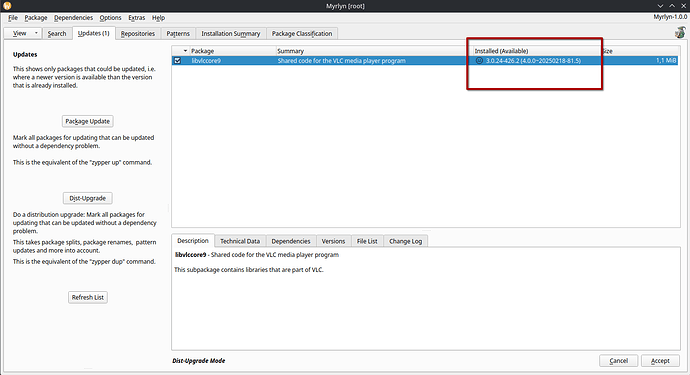This screenshot has width=690, height=375.
Task: Open the Patterns tab
Action: [x=178, y=33]
